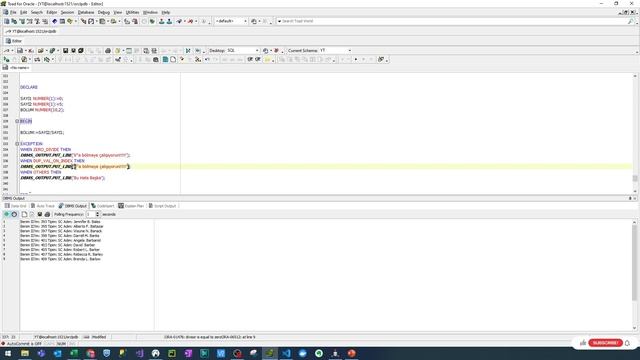Click the WHEN ZERO_DIVIDE THEN line
640x360 pixels.
coord(45,150)
